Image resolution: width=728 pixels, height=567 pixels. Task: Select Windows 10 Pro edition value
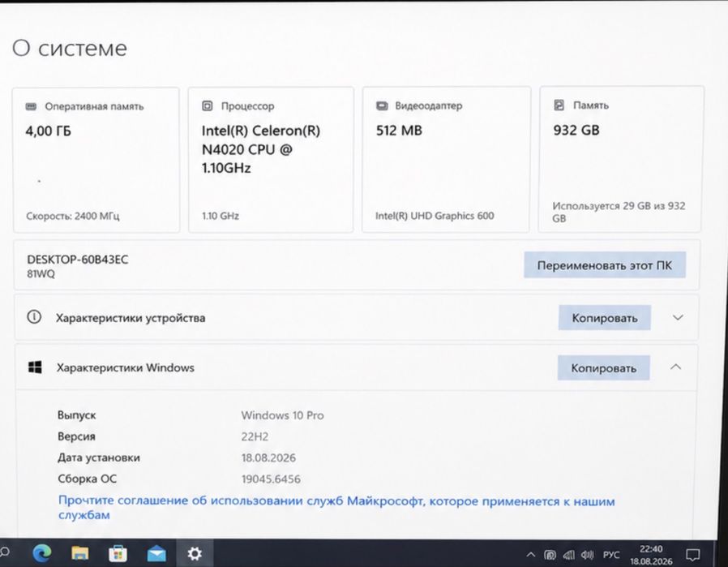282,415
